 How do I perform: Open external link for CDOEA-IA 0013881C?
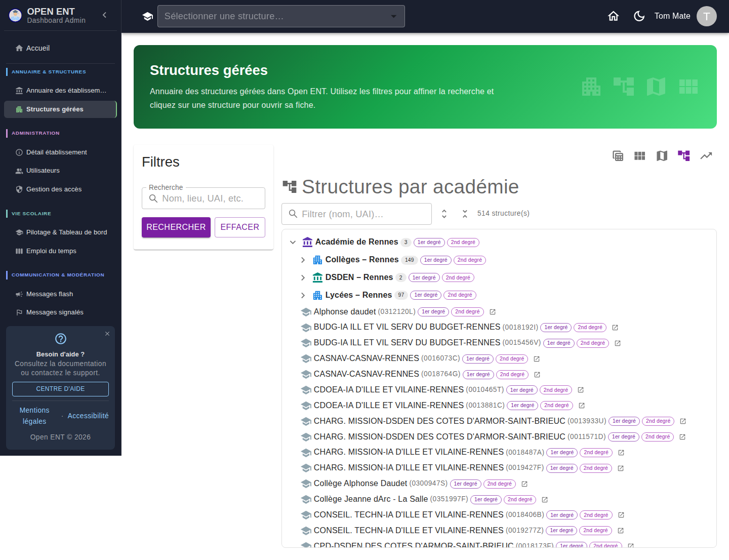[582, 406]
